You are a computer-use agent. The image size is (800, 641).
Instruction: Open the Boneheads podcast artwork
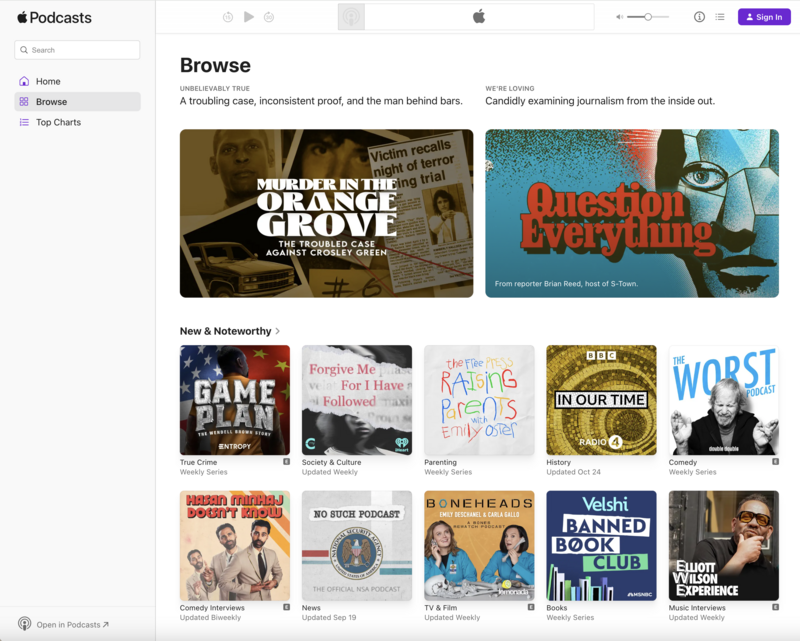[x=479, y=546]
